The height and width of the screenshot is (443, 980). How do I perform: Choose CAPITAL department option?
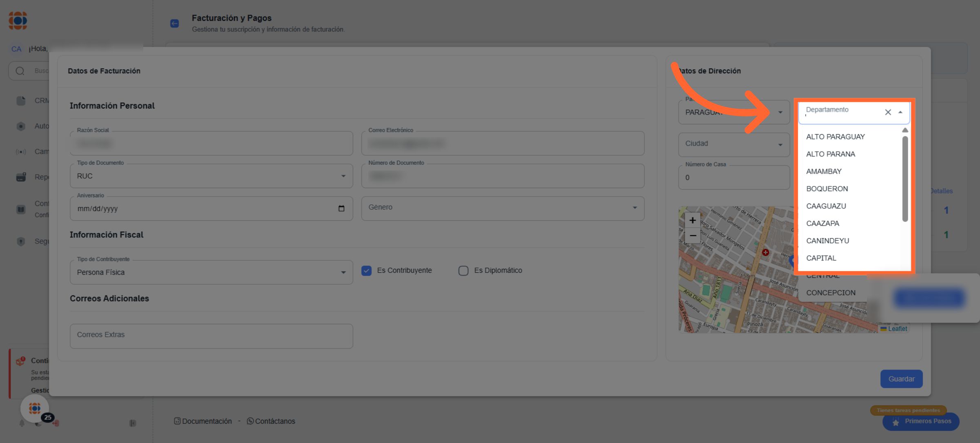coord(821,258)
